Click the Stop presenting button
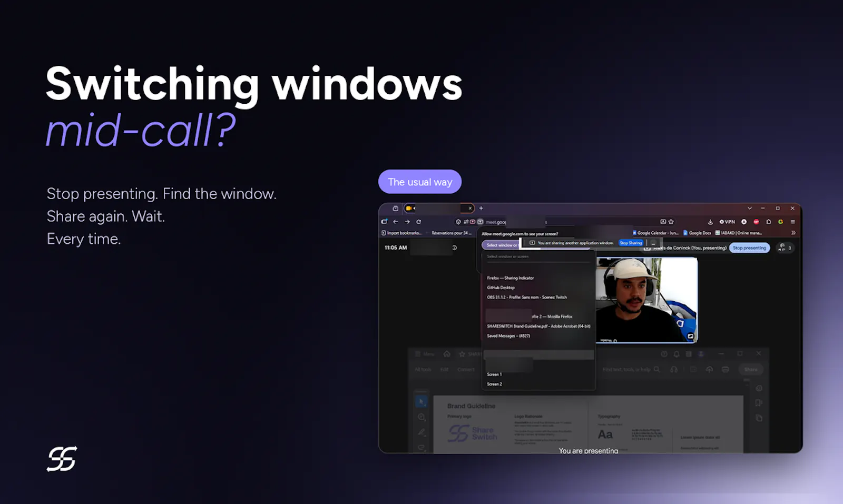This screenshot has width=843, height=504. (749, 248)
